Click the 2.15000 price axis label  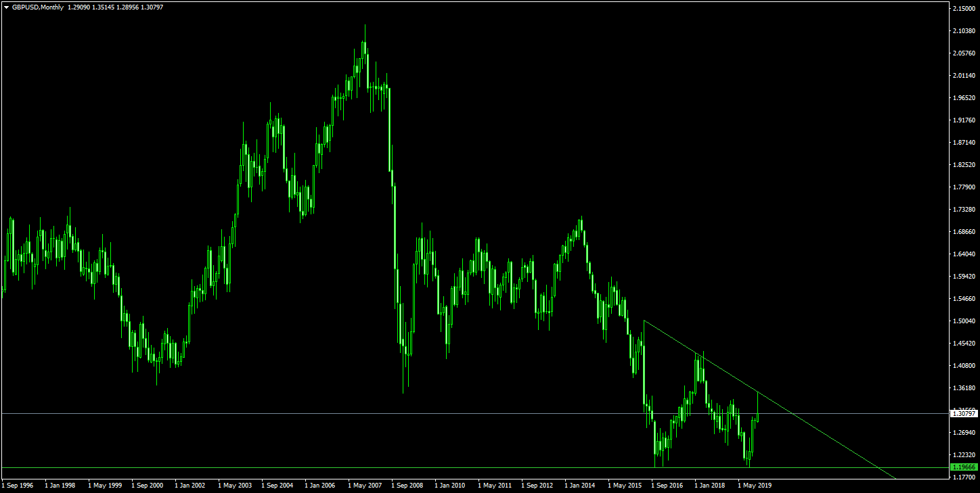[964, 9]
